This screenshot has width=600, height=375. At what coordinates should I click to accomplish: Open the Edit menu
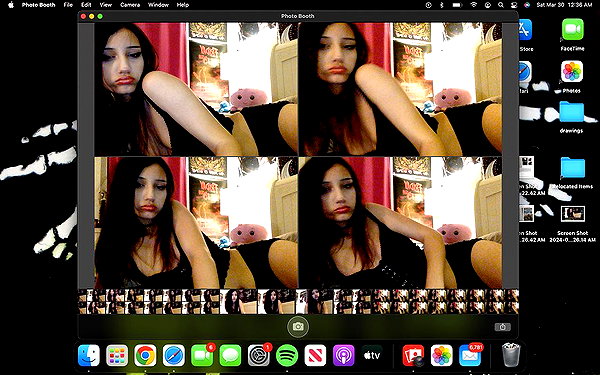(x=86, y=5)
